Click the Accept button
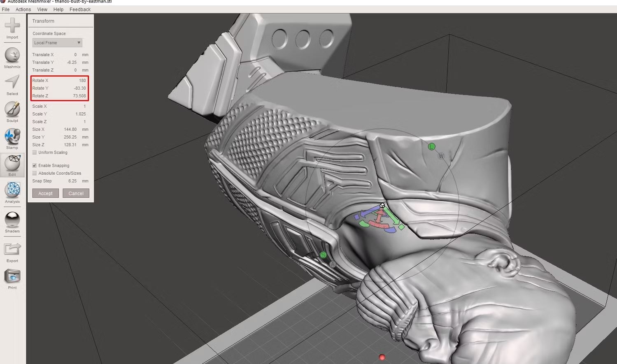 pyautogui.click(x=46, y=193)
